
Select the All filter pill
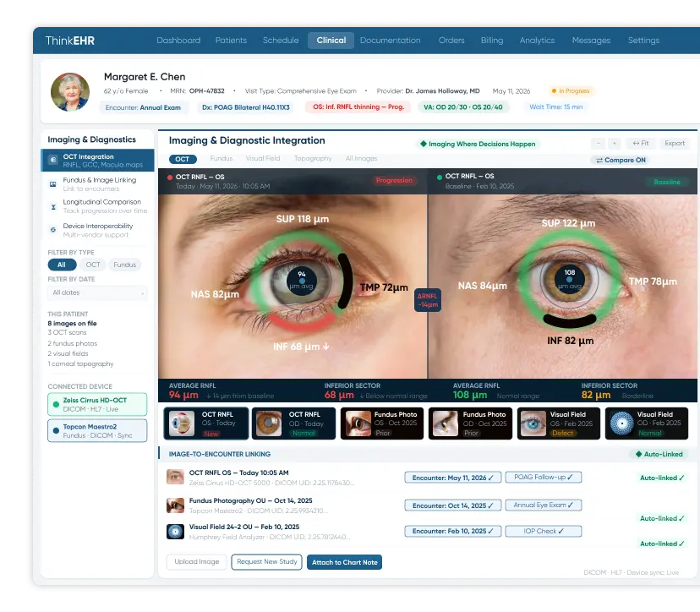tap(61, 265)
